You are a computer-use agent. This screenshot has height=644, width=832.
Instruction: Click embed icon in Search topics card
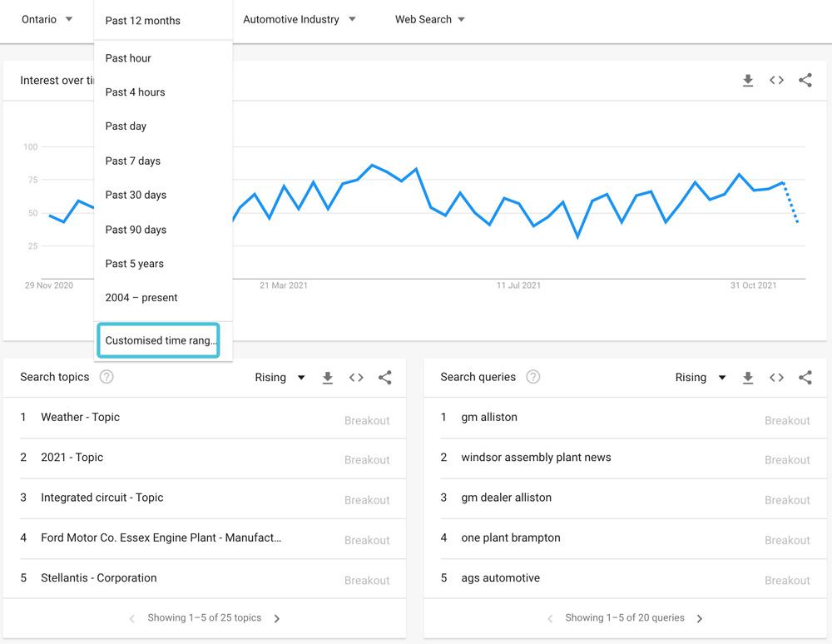[x=356, y=378]
